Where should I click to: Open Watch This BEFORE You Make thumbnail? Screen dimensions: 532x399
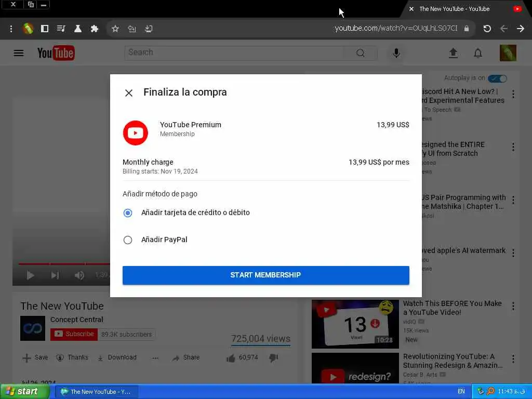point(355,324)
